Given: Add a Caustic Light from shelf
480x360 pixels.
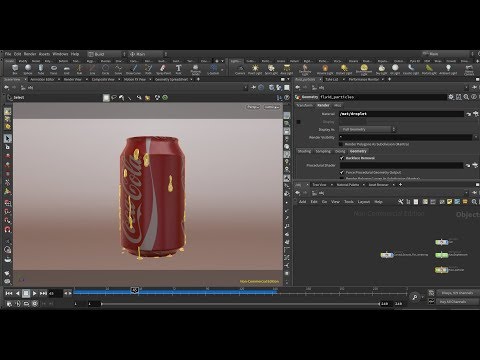Looking at the screenshot, I should (x=411, y=69).
